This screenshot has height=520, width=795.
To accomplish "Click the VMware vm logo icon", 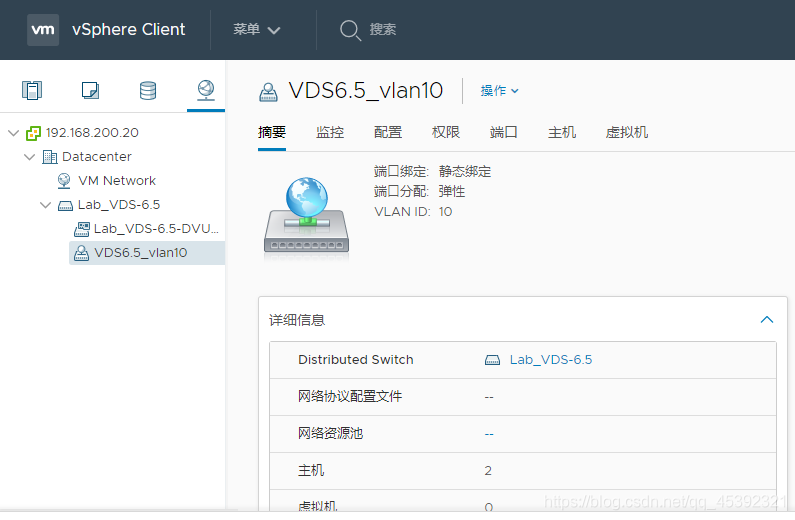I will point(43,29).
